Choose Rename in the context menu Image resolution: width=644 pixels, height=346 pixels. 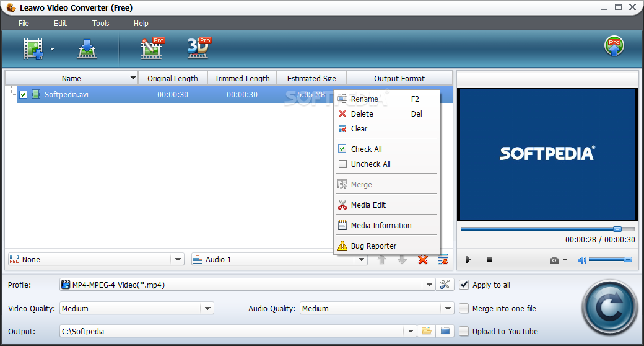click(386, 99)
